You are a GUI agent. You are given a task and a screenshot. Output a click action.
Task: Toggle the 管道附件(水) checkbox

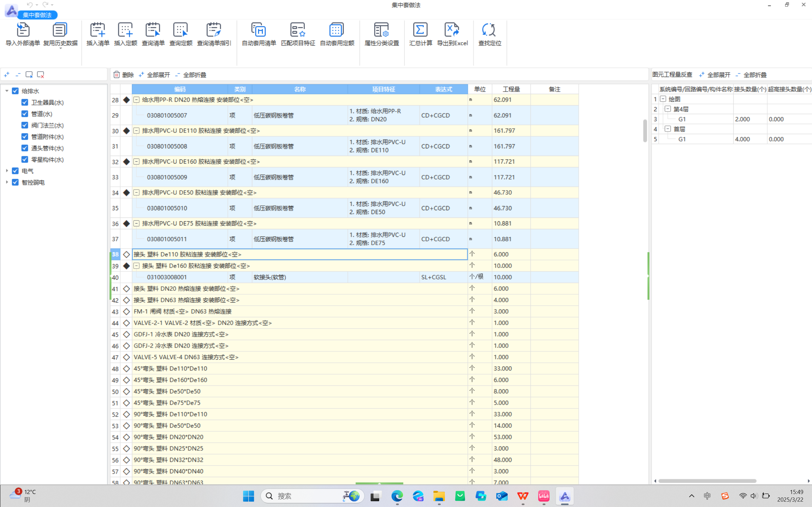[x=24, y=136]
